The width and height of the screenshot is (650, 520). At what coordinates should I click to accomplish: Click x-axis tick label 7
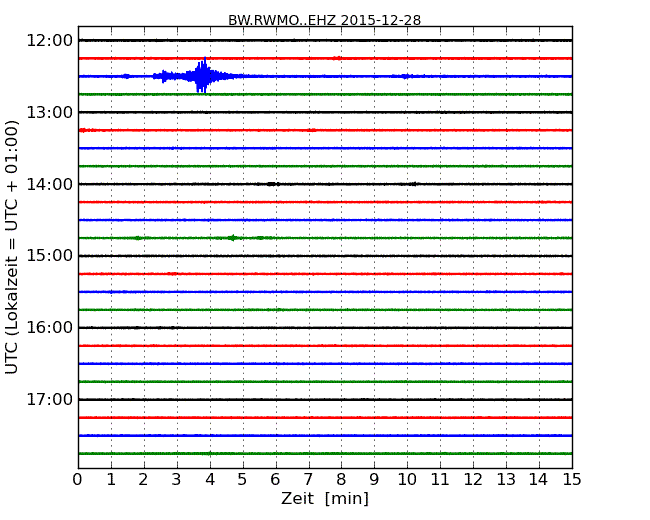pyautogui.click(x=308, y=480)
